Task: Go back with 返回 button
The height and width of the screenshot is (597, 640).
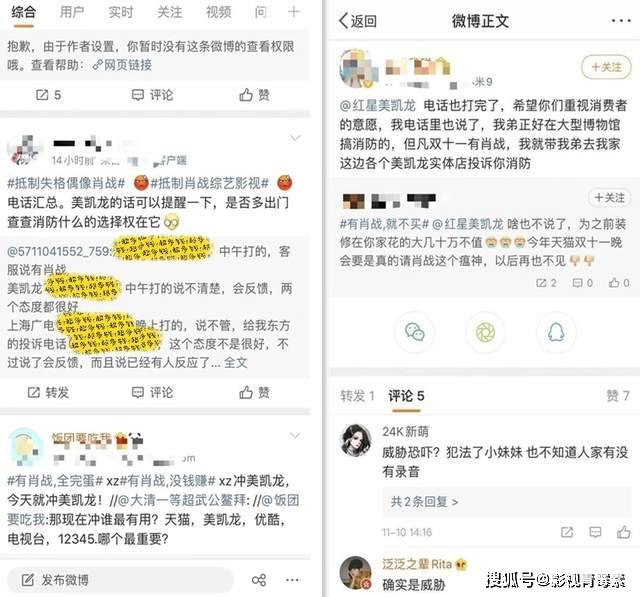Action: coord(358,21)
